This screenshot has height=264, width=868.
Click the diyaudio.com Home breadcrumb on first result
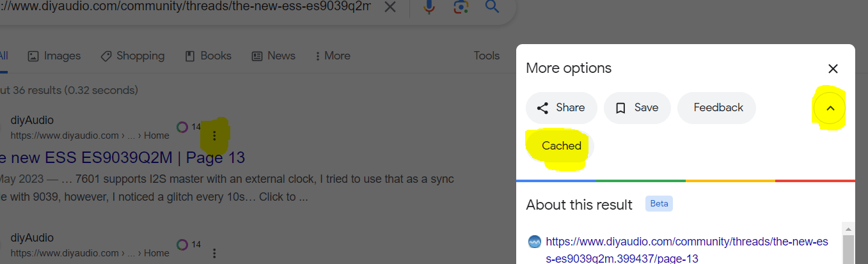(x=90, y=136)
